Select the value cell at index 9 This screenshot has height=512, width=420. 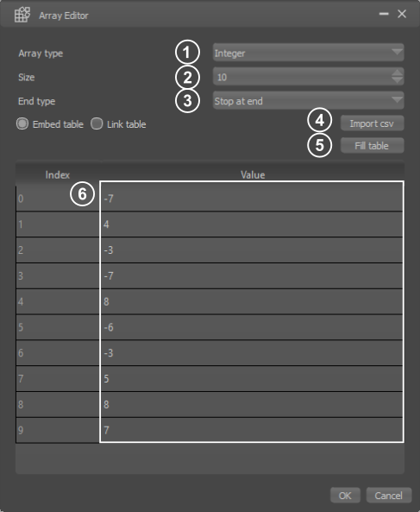tap(252, 430)
